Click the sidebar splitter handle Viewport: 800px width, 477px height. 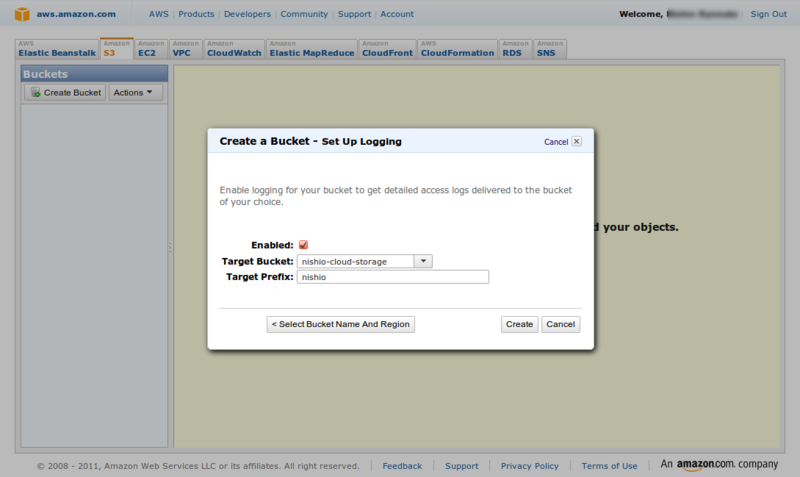170,247
